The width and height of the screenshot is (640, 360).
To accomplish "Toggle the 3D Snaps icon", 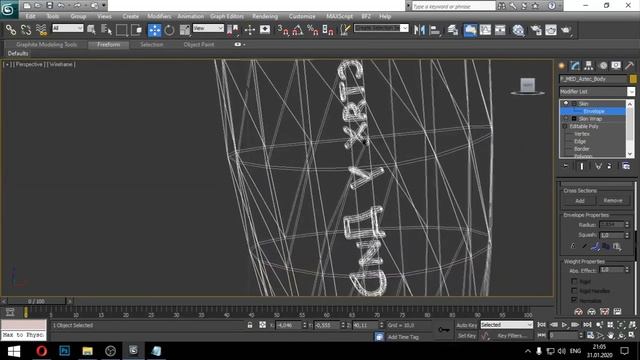I will (283, 30).
